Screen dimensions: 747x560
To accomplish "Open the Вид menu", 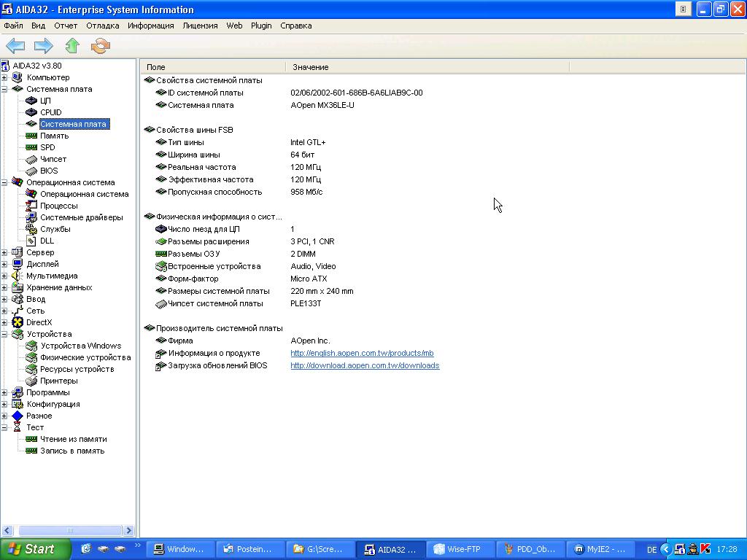I will (x=38, y=26).
